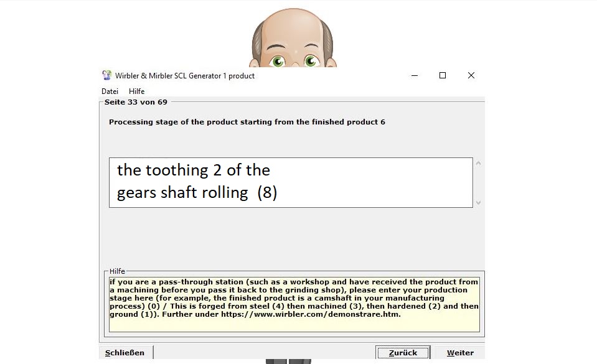Click the bald cartoon character's face
The width and height of the screenshot is (597, 364).
[x=293, y=44]
